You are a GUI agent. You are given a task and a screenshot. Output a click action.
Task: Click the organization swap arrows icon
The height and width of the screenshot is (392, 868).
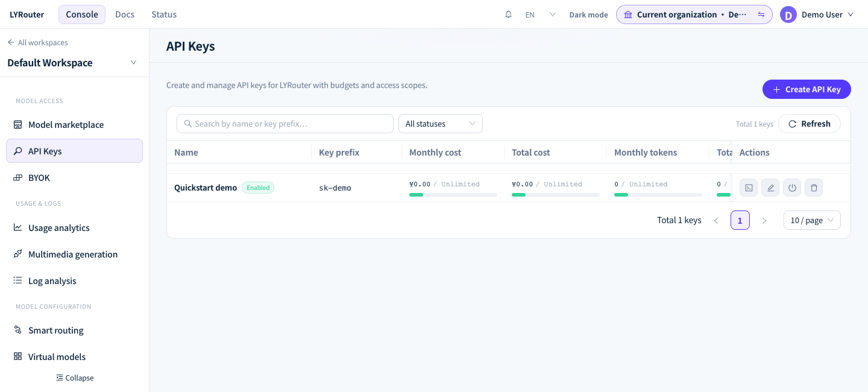point(761,14)
